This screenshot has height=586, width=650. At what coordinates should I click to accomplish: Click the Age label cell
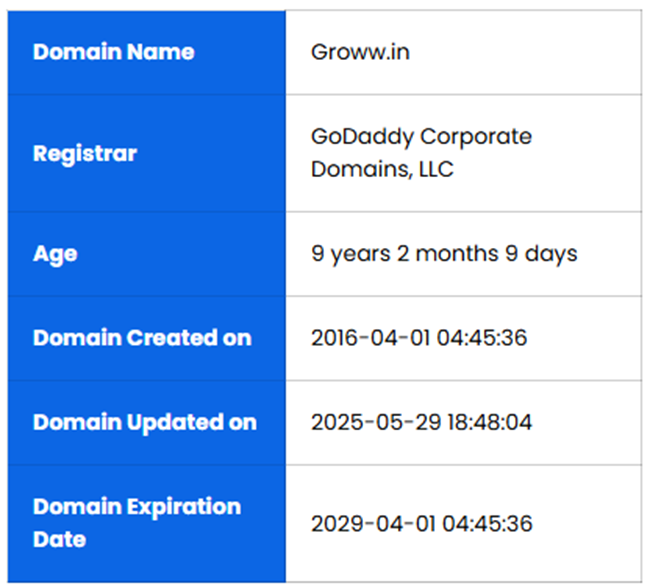pos(55,254)
